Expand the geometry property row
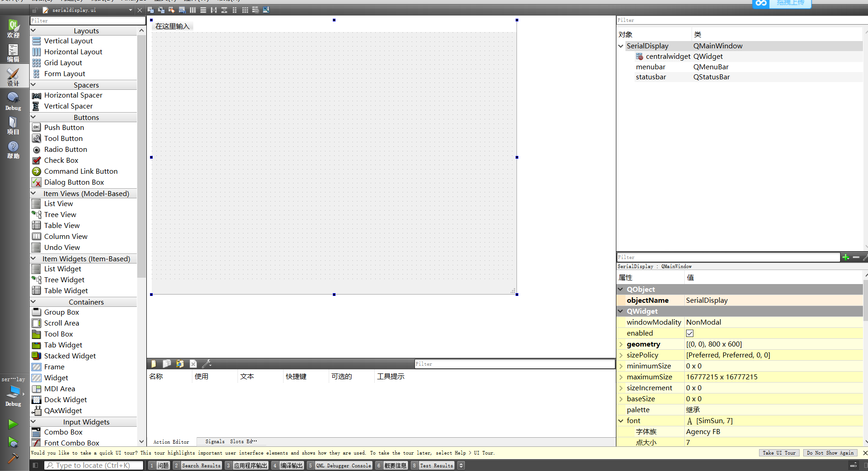 point(621,344)
